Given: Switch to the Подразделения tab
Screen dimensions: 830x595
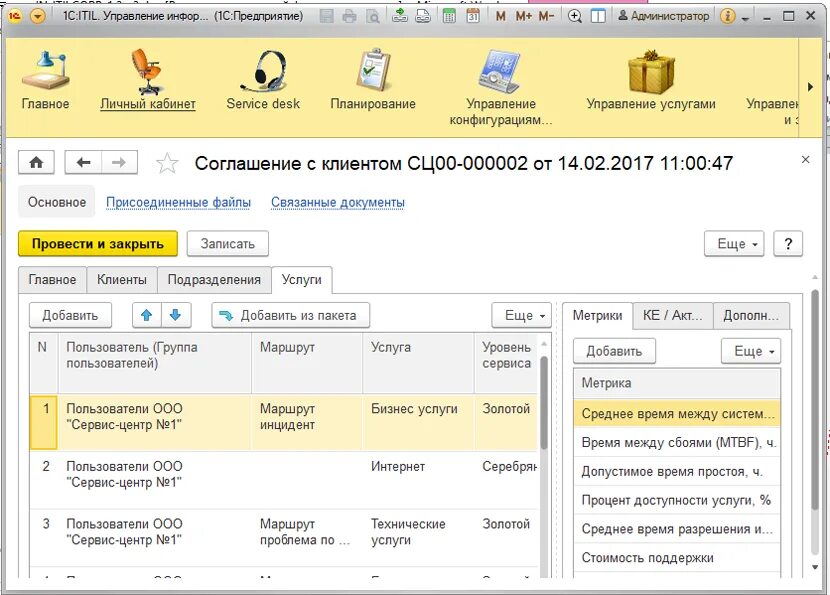Looking at the screenshot, I should [214, 280].
